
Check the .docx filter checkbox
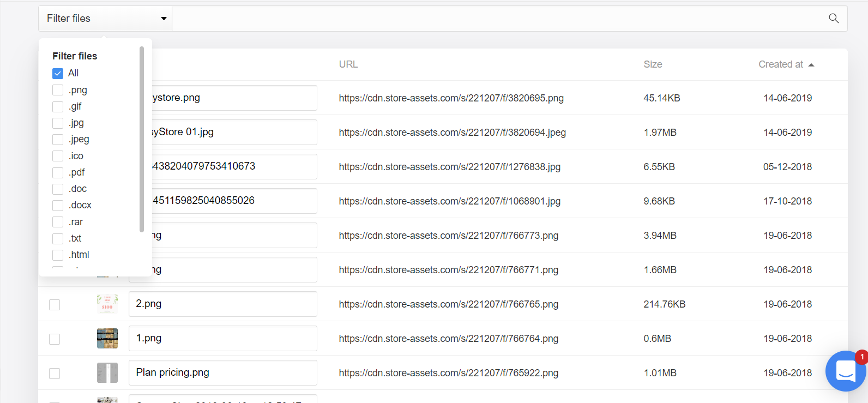click(58, 206)
